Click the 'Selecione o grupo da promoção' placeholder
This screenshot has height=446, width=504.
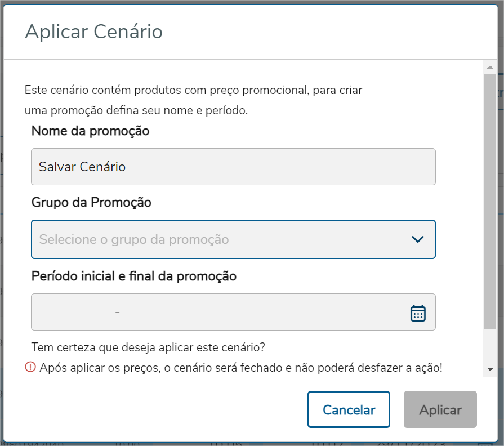point(134,239)
